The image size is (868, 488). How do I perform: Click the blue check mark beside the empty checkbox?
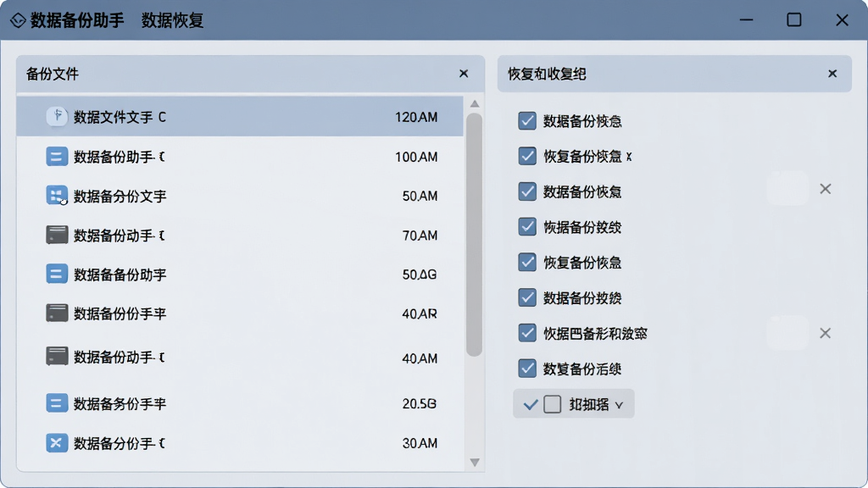(531, 405)
